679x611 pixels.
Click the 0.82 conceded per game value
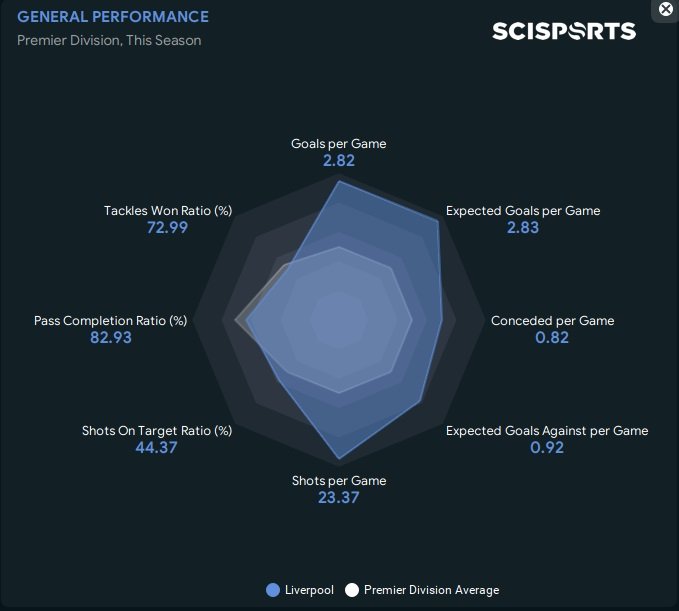[552, 338]
